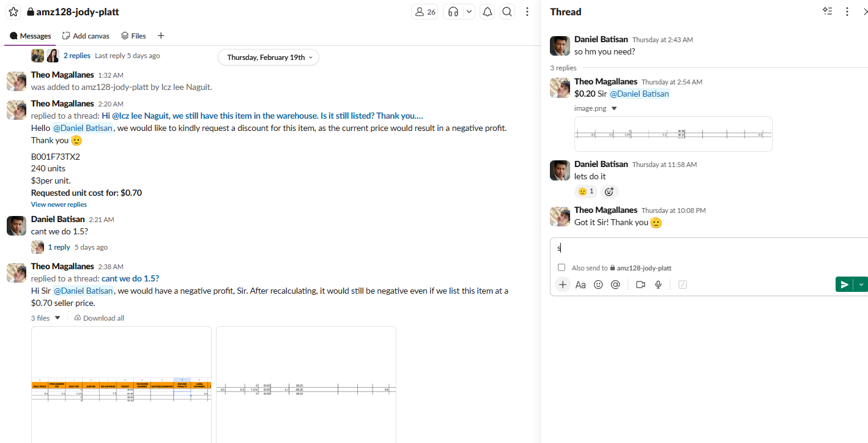Open the Thursday, February 19th date dropdown

[x=269, y=58]
